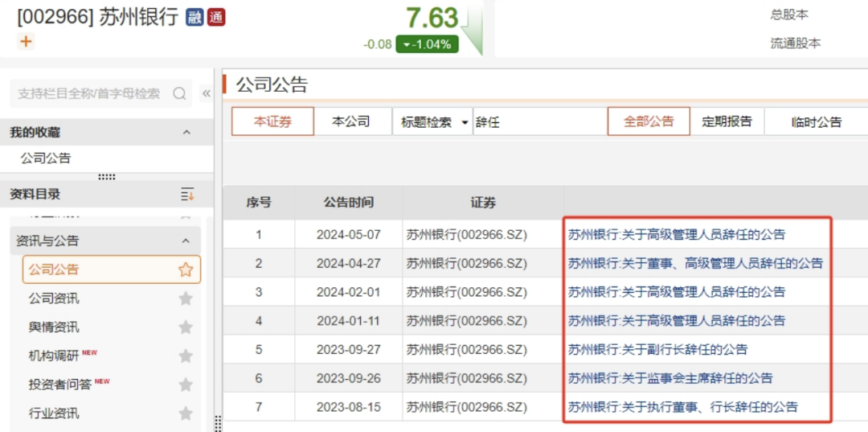Screen dimensions: 868x432
Task: Click the [002966] 苏州银行 stock title
Action: pos(97,18)
